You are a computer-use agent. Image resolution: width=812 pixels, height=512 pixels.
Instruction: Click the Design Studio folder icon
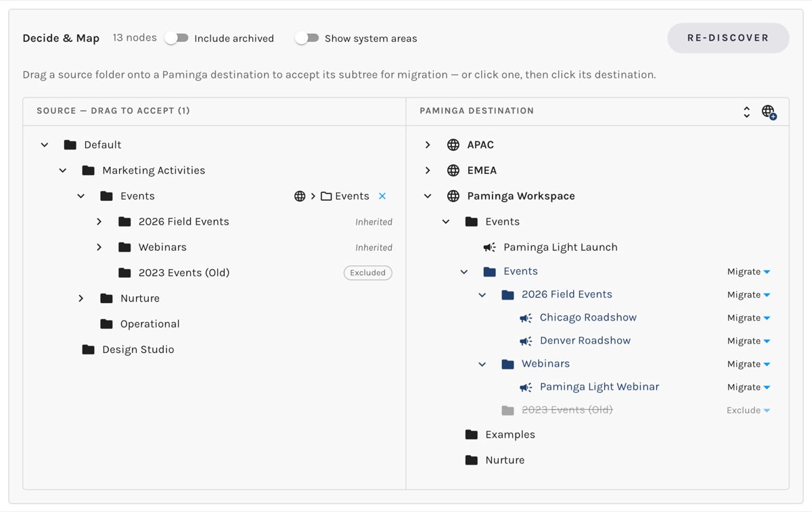click(88, 350)
